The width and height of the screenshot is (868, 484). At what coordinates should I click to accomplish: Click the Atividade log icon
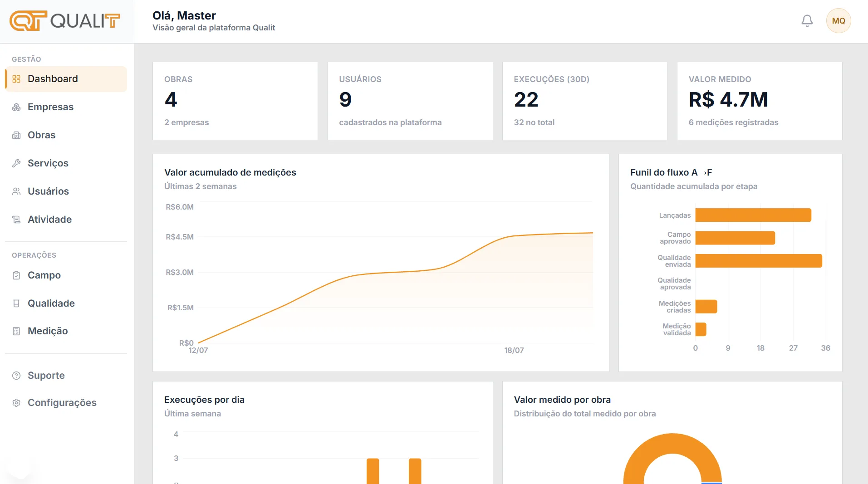[x=16, y=220]
